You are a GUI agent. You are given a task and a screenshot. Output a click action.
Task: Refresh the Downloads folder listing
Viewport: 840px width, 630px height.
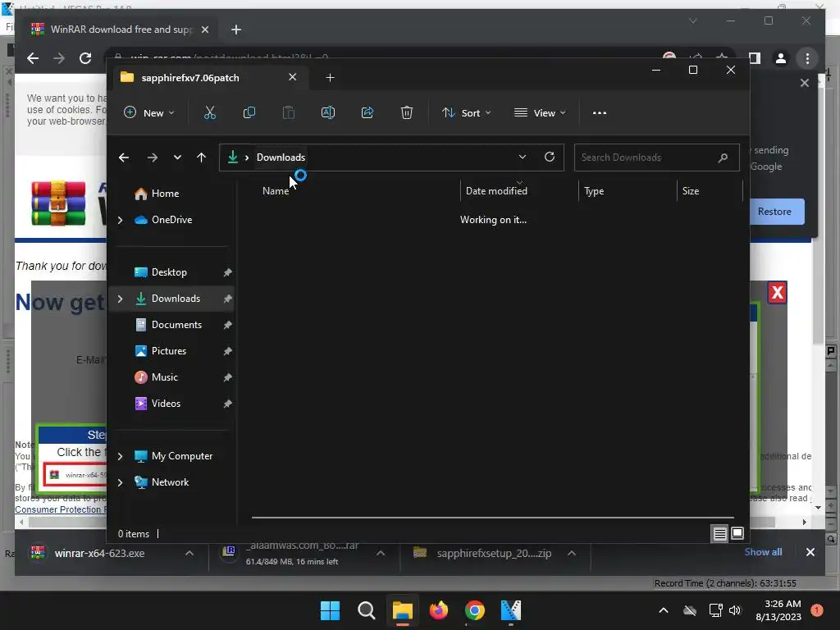(549, 157)
